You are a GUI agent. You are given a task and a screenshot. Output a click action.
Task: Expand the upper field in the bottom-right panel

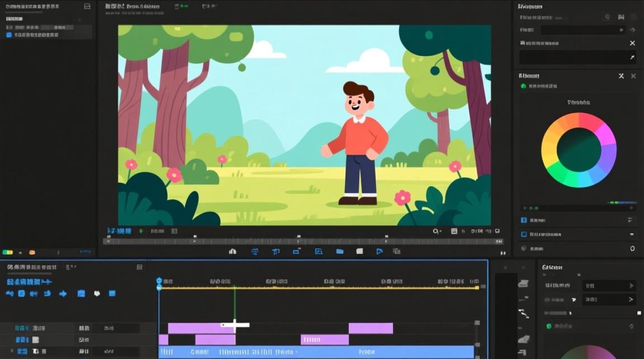(x=609, y=286)
